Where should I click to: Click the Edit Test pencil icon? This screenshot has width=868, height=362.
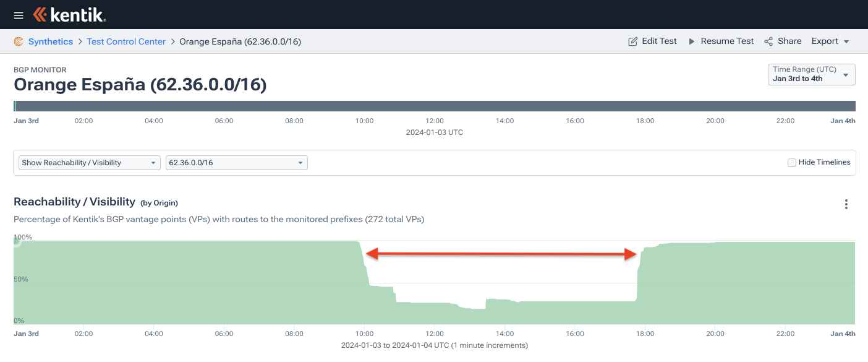[x=632, y=41]
